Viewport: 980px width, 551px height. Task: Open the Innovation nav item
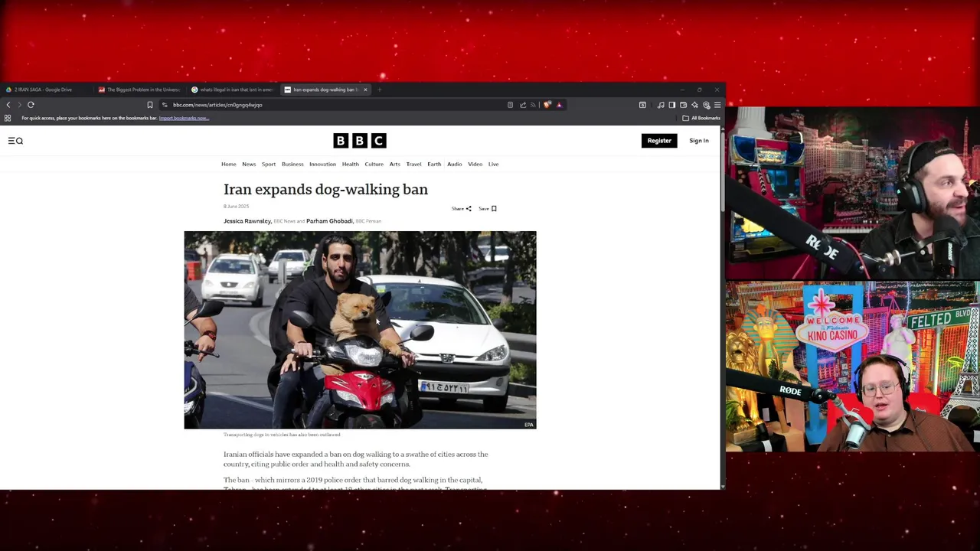(322, 164)
